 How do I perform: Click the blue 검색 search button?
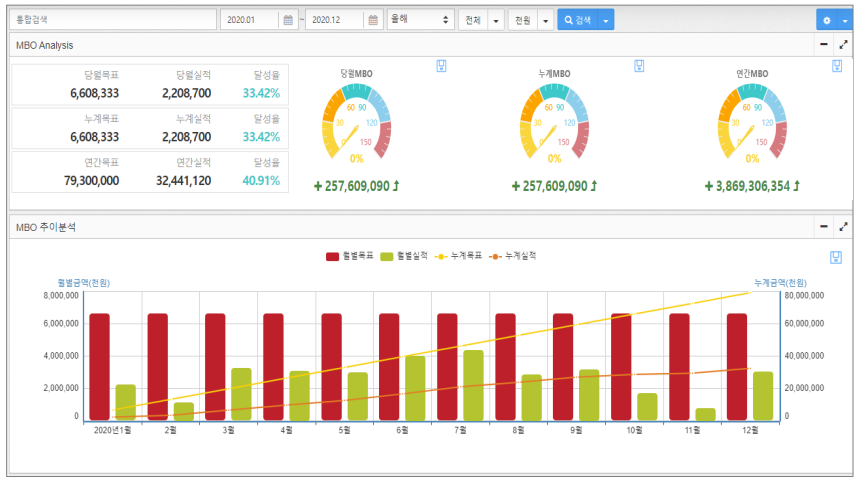pos(578,20)
